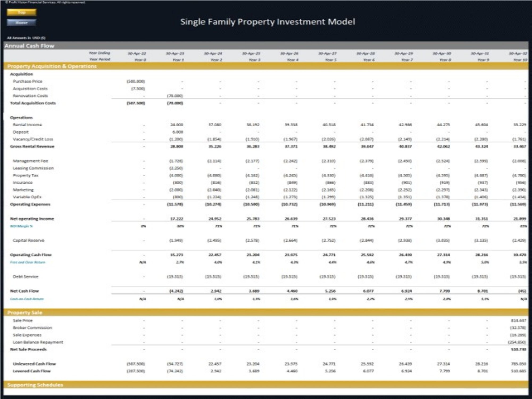The image size is (532, 399).
Task: Select the NOI Margin % row label
Action: (21, 226)
